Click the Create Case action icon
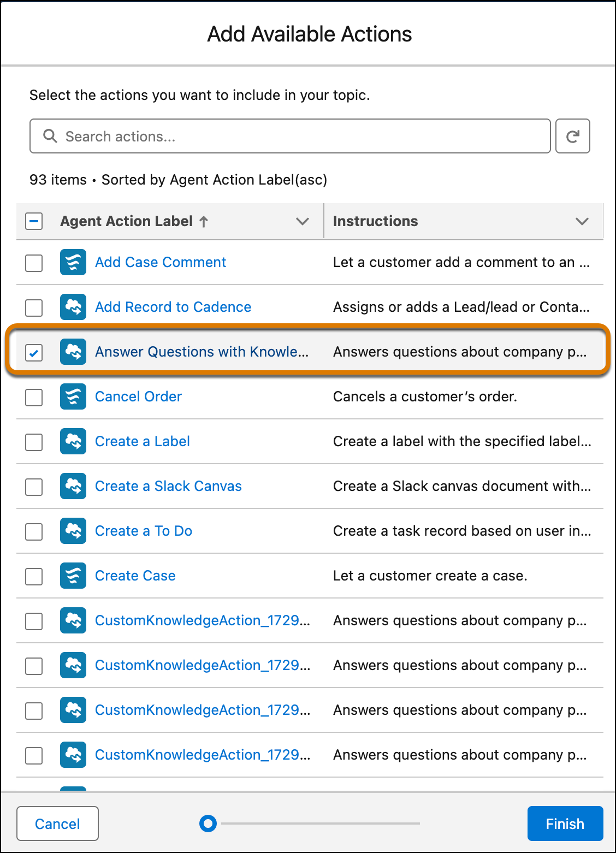This screenshot has height=853, width=616. (x=73, y=576)
